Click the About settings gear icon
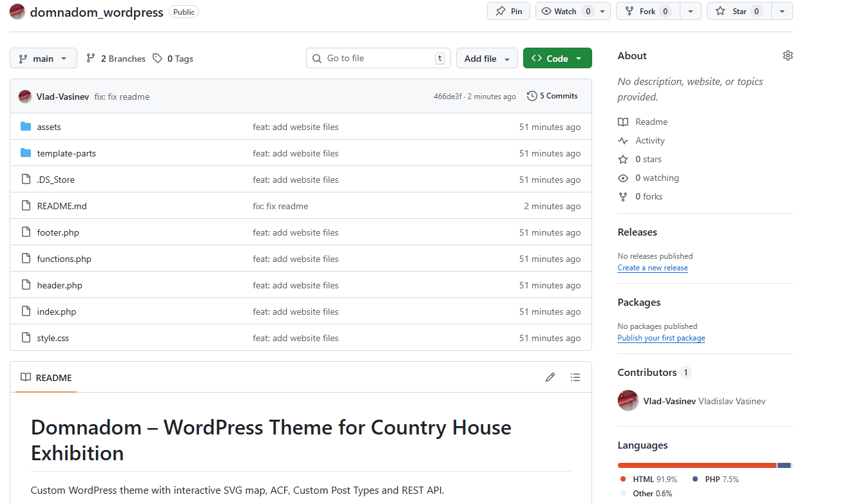The image size is (855, 504). (x=787, y=56)
